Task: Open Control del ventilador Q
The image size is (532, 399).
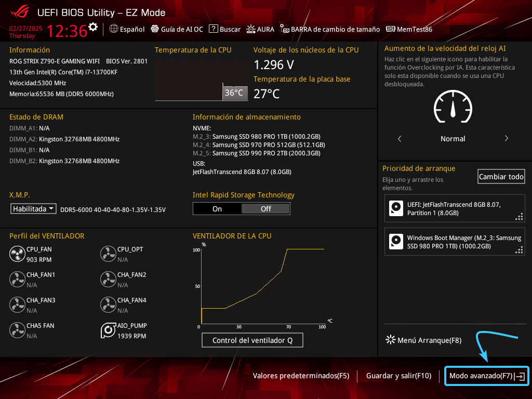Action: click(x=252, y=340)
